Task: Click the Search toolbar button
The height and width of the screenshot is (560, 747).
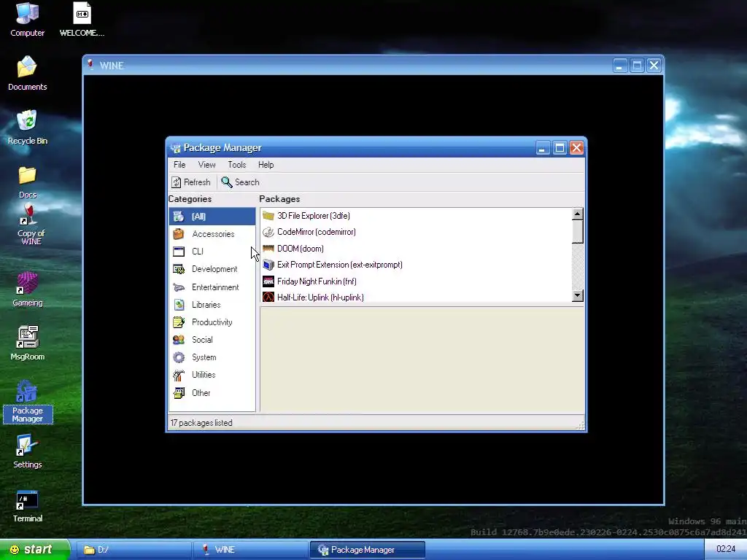Action: coord(241,182)
